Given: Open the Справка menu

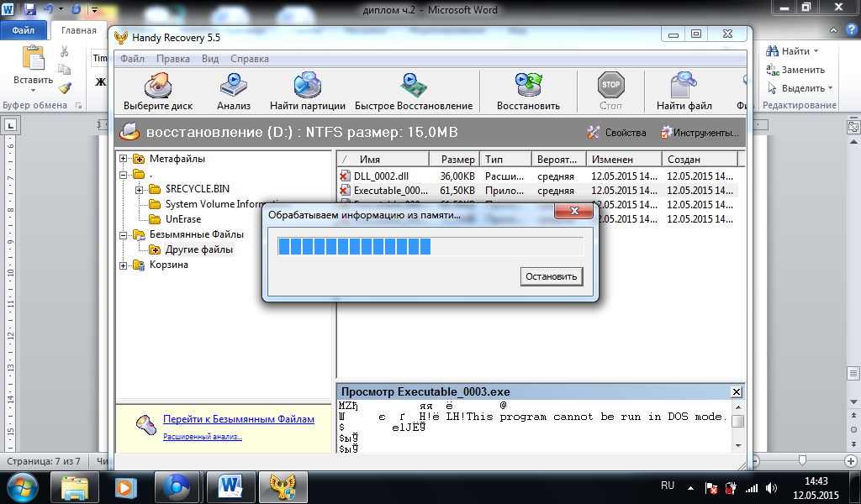Looking at the screenshot, I should [x=249, y=59].
